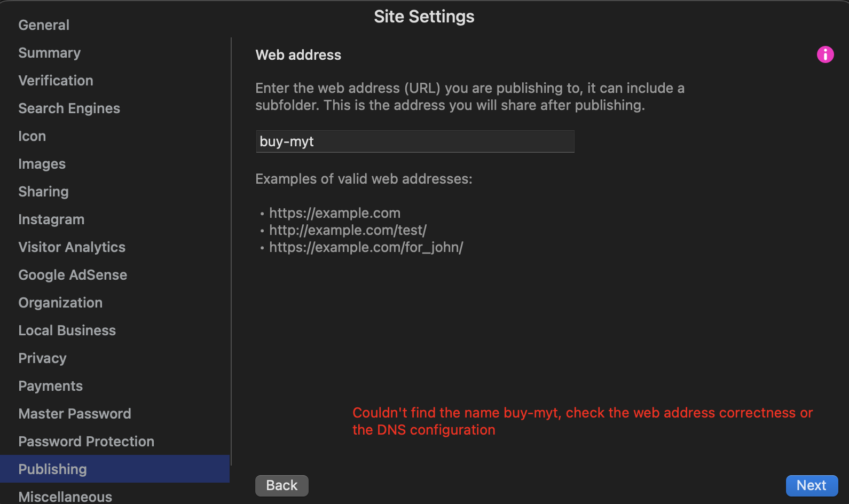Viewport: 849px width, 504px height.
Task: Open Master Password settings
Action: (74, 414)
